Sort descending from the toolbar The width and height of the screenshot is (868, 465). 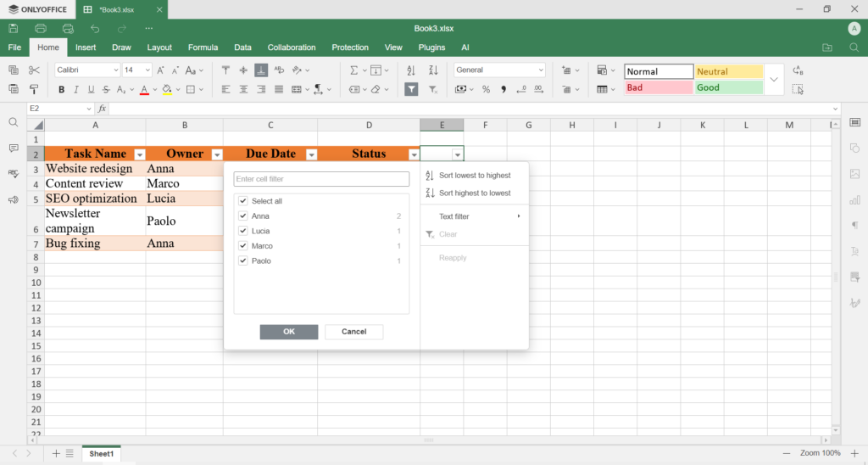pos(433,70)
